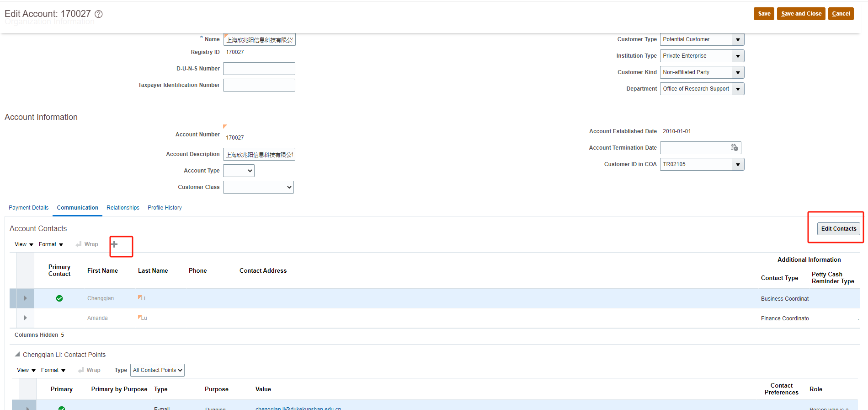Click the first name Amanda cell
868x410 pixels.
[97, 318]
